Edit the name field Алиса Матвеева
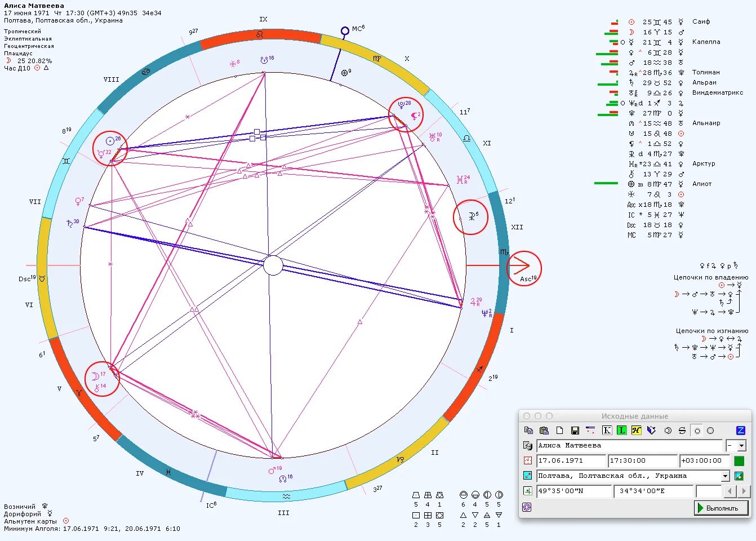This screenshot has height=541, width=756. coord(629,446)
